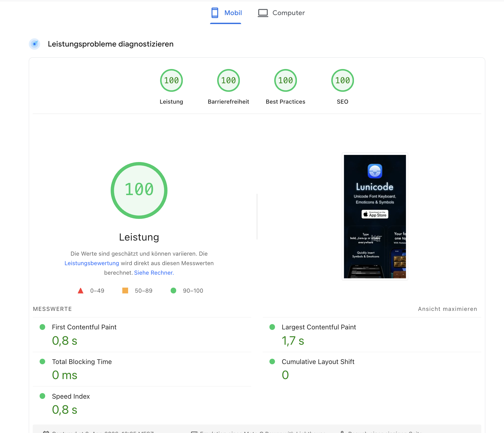Select the Computer laptop icon
Image resolution: width=504 pixels, height=433 pixels.
pos(263,13)
